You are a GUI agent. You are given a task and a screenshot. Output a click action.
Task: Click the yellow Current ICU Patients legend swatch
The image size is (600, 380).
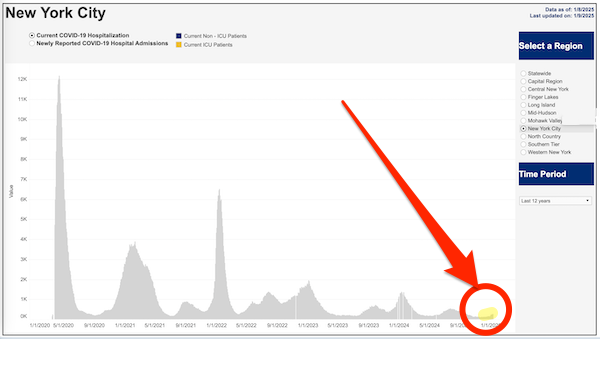pos(179,45)
